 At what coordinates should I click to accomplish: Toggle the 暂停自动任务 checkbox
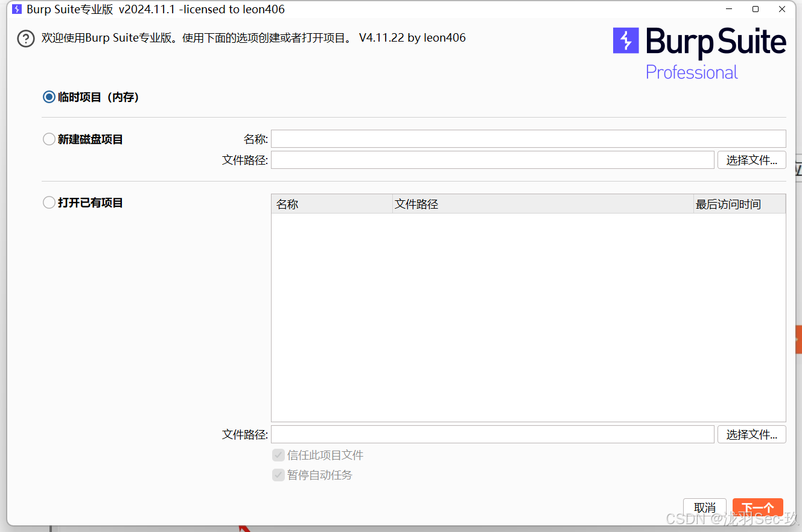pyautogui.click(x=278, y=475)
